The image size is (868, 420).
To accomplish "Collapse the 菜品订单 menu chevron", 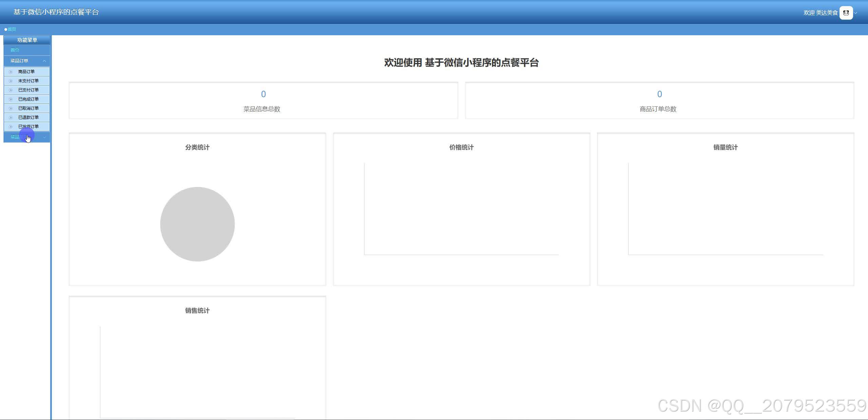I will pyautogui.click(x=44, y=61).
